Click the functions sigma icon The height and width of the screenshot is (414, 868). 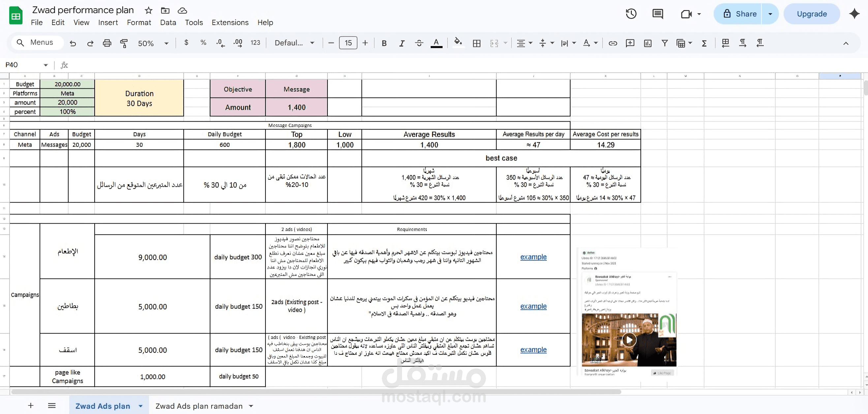704,43
